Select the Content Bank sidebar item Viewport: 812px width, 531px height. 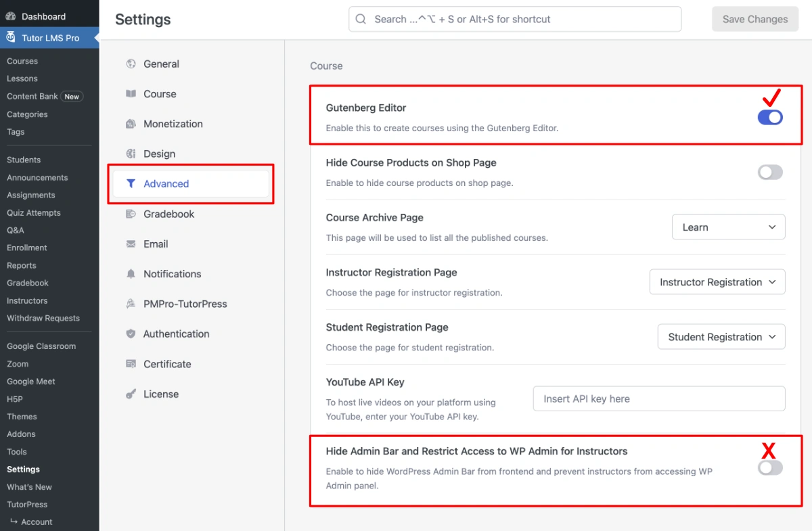pos(32,96)
